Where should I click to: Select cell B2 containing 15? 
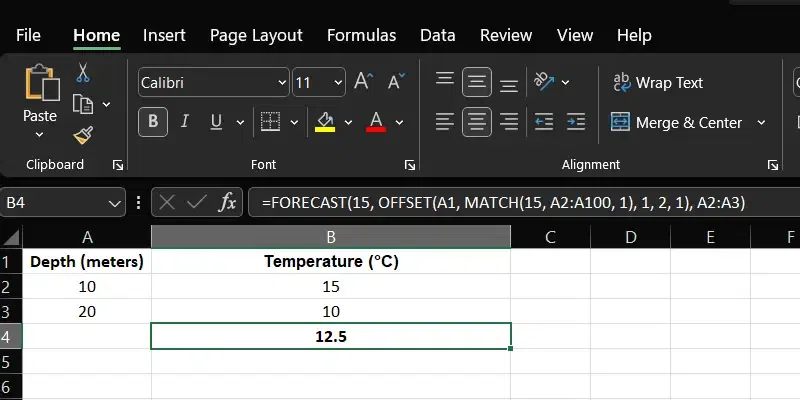331,286
